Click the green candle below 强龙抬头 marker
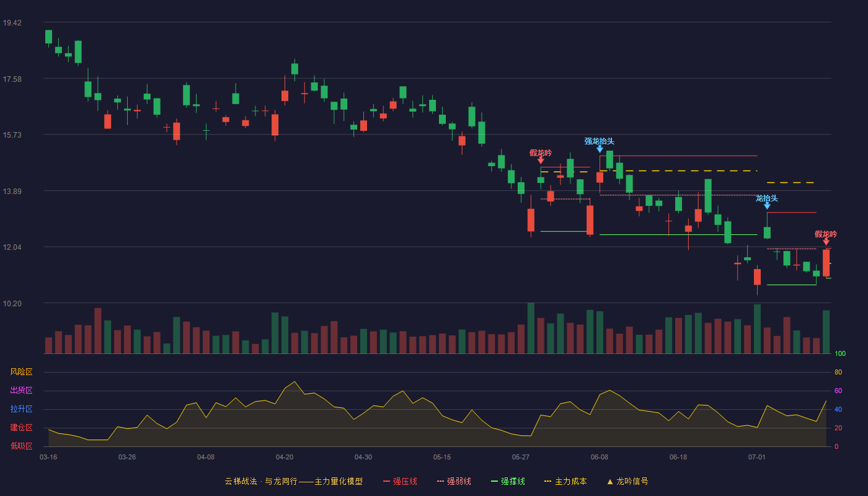This screenshot has height=496, width=868. click(609, 160)
